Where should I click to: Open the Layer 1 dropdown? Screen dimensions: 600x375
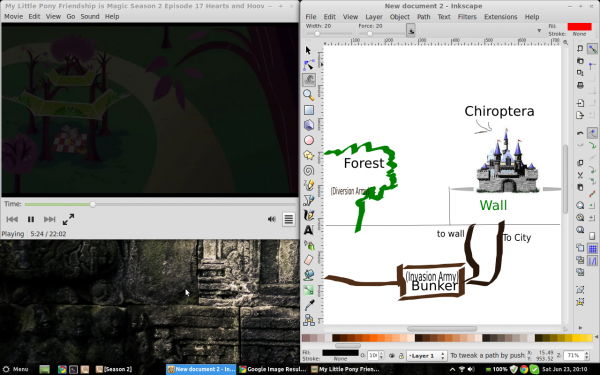coord(426,355)
